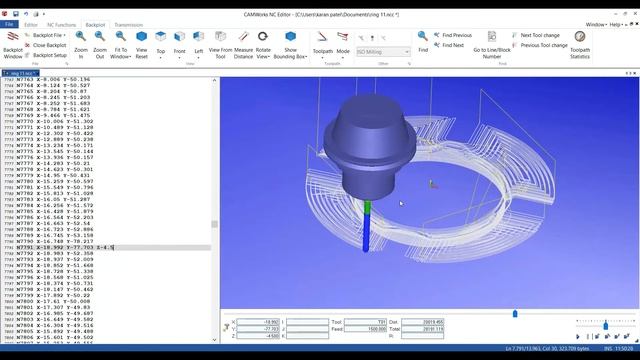Open the Backplot Window tool
640x360 pixels.
click(x=13, y=45)
